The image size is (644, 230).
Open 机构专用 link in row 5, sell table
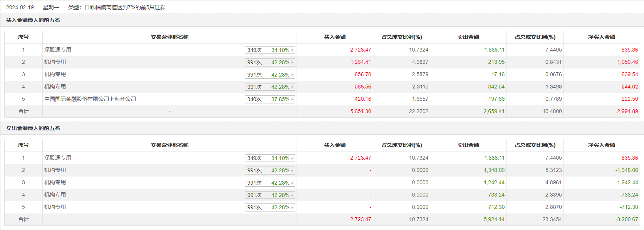coord(55,207)
